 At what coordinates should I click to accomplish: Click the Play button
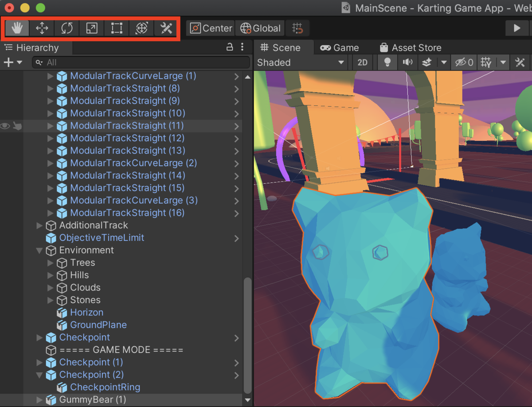click(517, 28)
